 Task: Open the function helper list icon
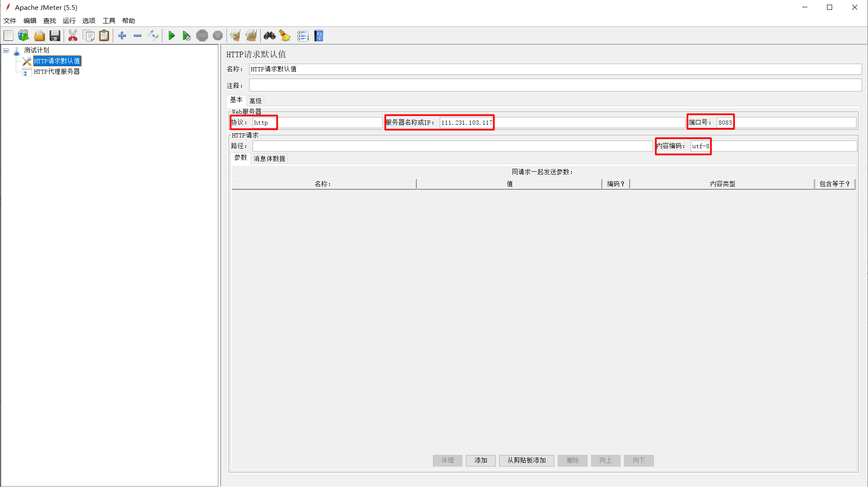(303, 36)
